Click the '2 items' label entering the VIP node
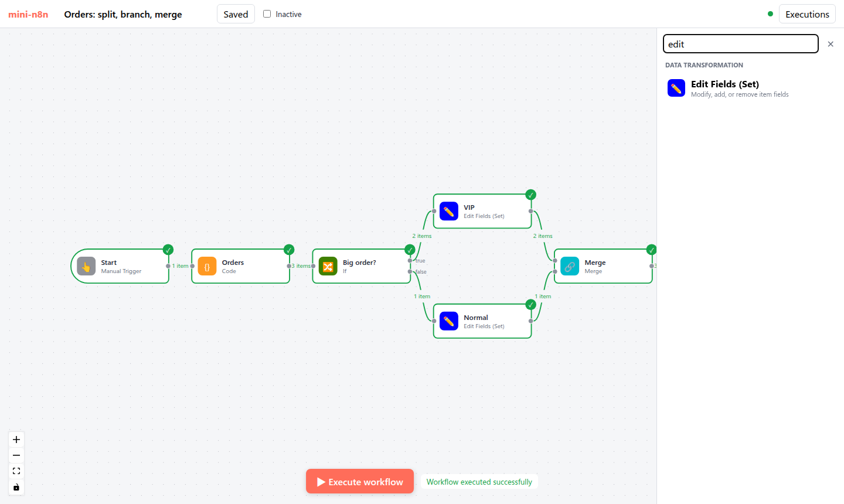Screen dimensions: 844x504 coord(422,236)
